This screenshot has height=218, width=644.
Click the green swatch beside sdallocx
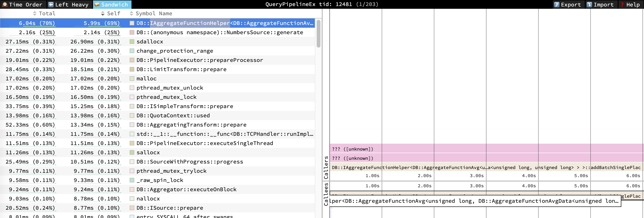[x=132, y=42]
